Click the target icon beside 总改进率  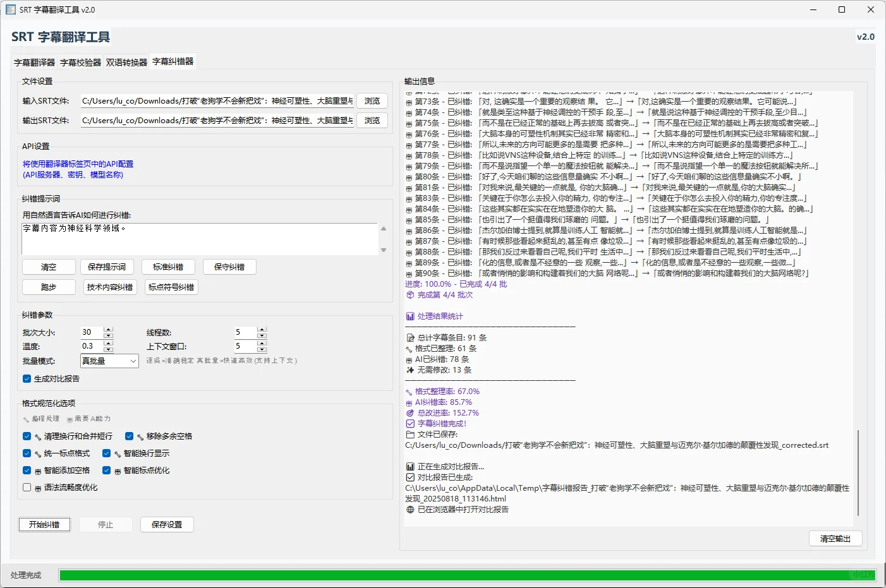pos(410,413)
